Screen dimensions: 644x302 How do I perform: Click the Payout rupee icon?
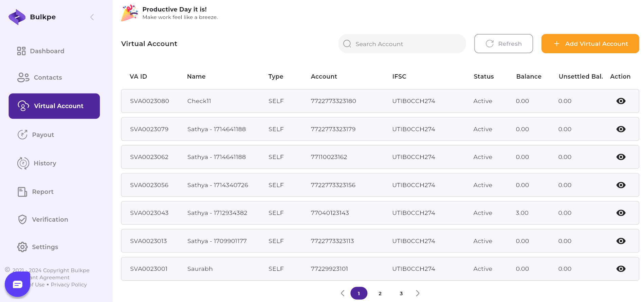pos(22,135)
